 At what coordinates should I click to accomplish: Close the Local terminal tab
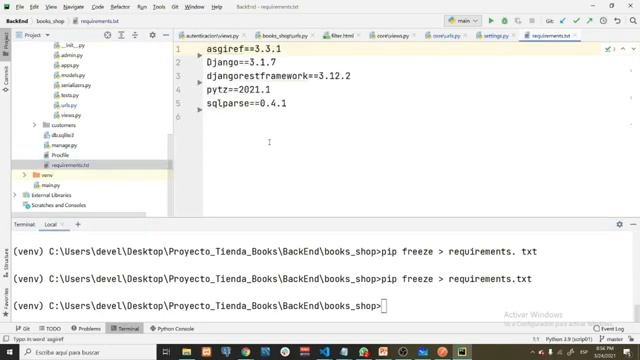tap(62, 224)
